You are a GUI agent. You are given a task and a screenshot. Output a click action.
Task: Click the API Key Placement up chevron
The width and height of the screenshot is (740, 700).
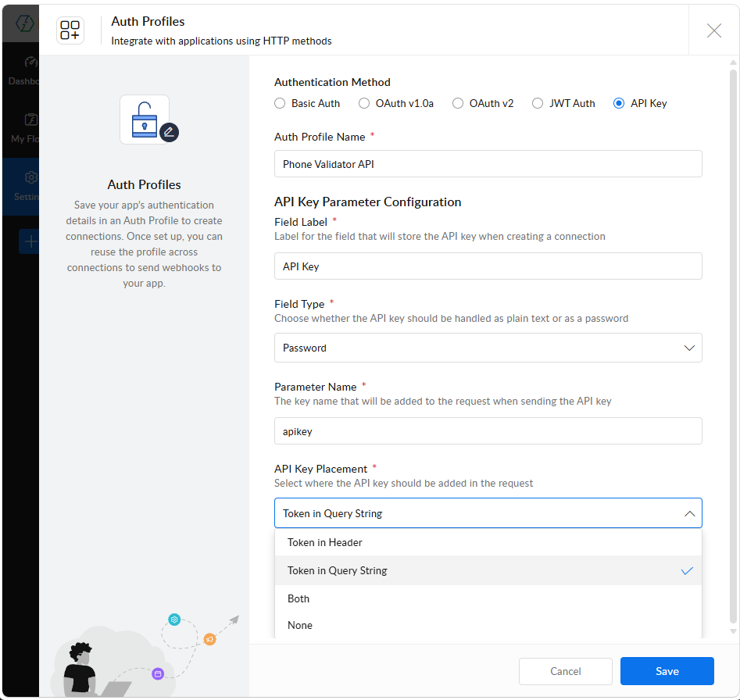point(689,513)
